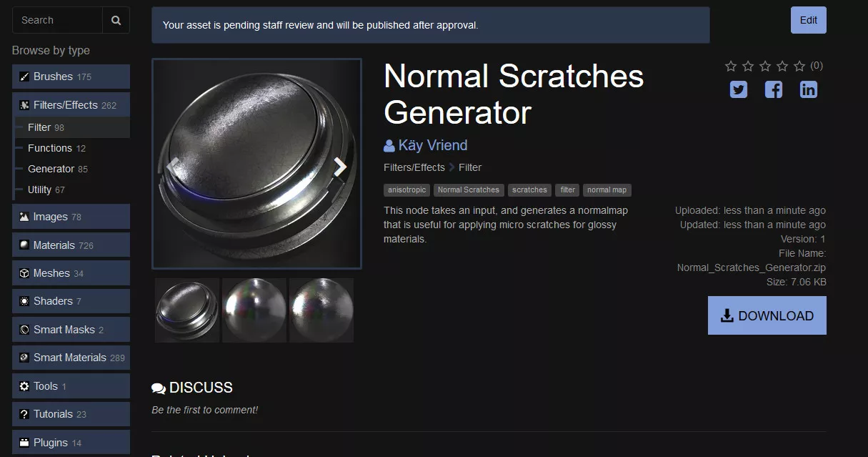Screen dimensions: 868x457
Task: Click the search magnifier icon
Action: (x=116, y=20)
